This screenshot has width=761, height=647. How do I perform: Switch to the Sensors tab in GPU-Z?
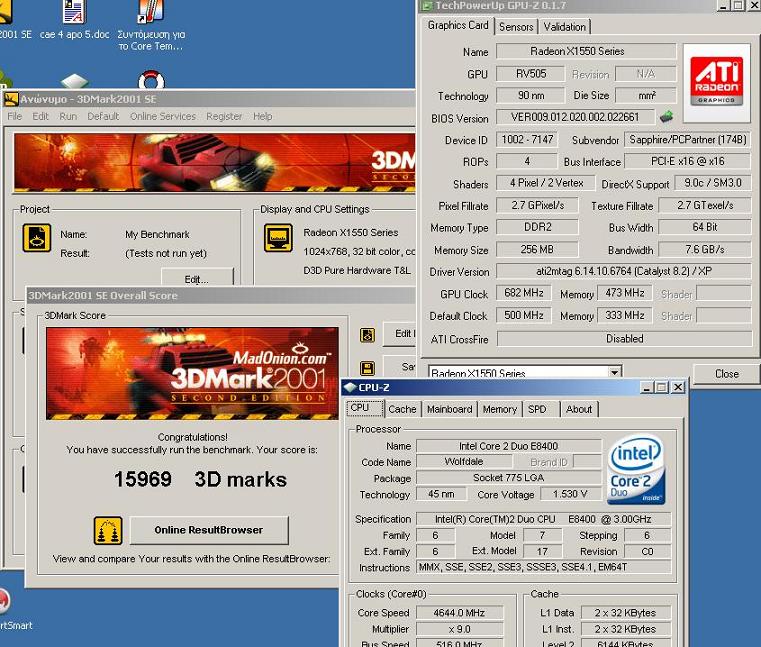tap(516, 27)
